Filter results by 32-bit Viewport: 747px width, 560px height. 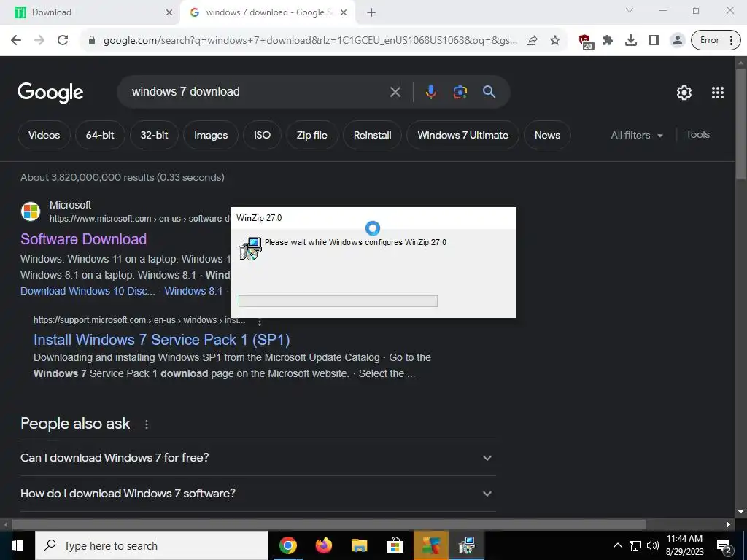154,135
